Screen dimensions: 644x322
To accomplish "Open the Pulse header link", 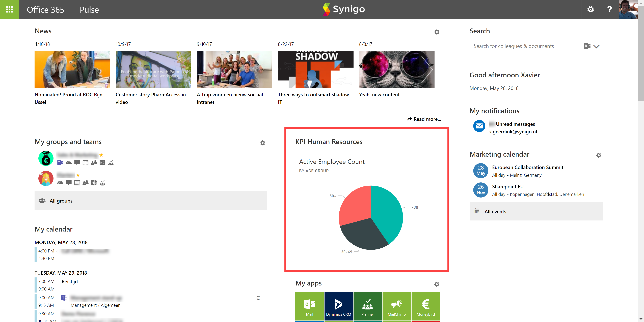I will [89, 10].
